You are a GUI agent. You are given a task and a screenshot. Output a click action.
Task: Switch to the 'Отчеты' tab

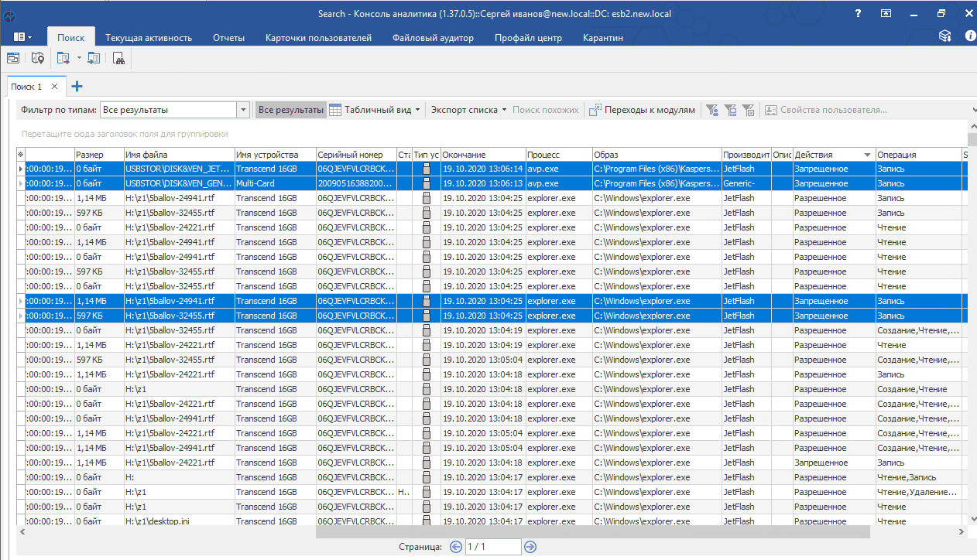pyautogui.click(x=228, y=38)
